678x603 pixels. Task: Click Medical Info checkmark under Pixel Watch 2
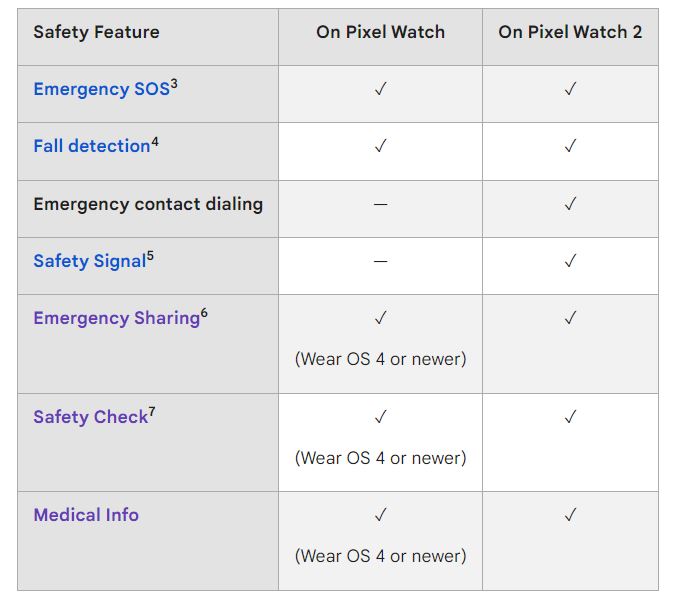tap(570, 515)
